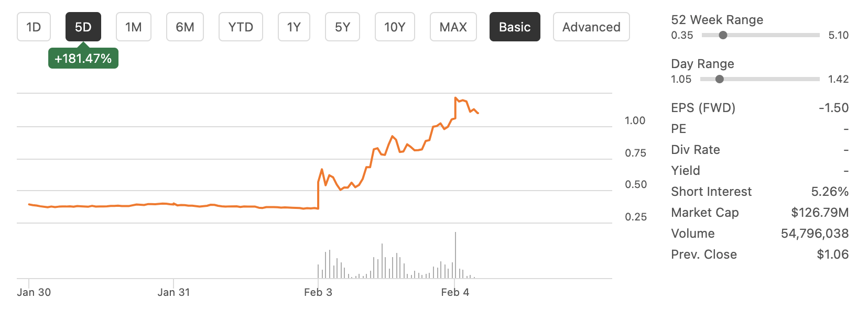Enable Basic chart mode

coord(514,27)
